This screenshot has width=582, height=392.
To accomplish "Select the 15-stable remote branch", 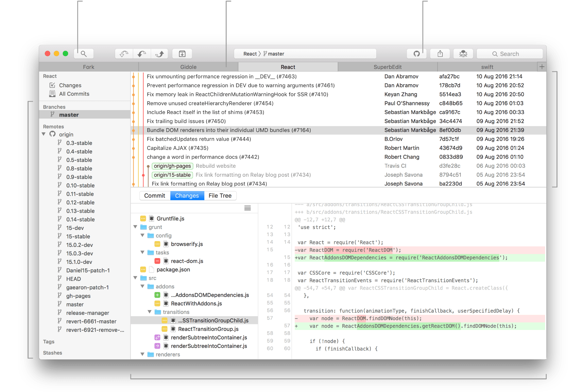I will (x=78, y=236).
